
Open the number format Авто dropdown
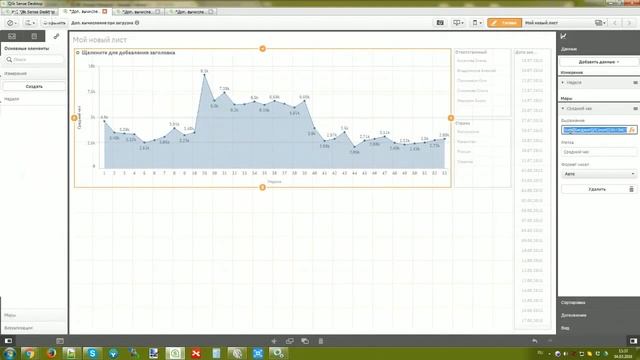pyautogui.click(x=599, y=174)
